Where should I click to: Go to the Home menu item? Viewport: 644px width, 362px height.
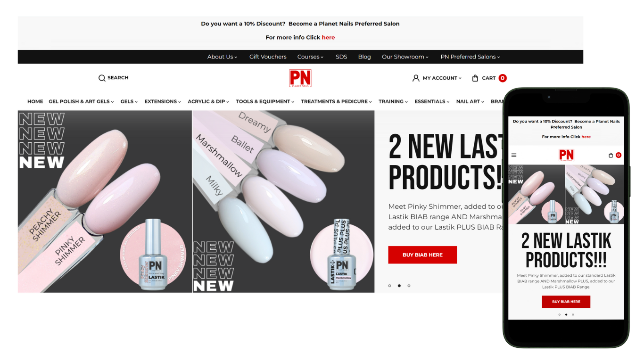(x=35, y=101)
